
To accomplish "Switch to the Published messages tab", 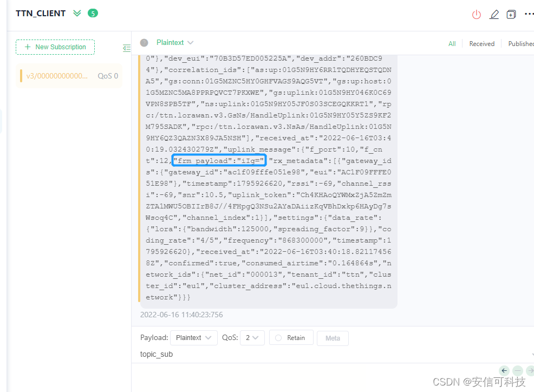I will coord(520,44).
